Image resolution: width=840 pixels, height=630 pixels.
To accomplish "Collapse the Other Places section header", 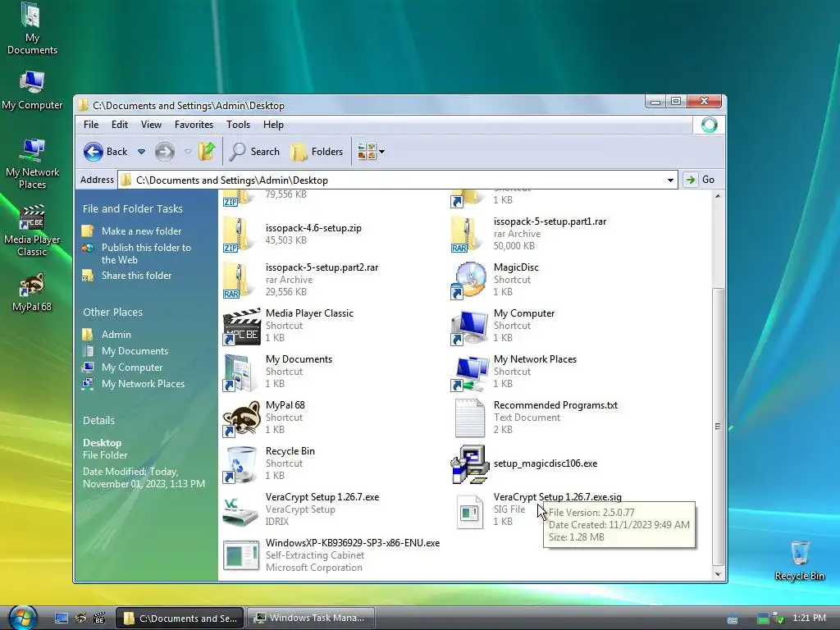I will point(112,313).
